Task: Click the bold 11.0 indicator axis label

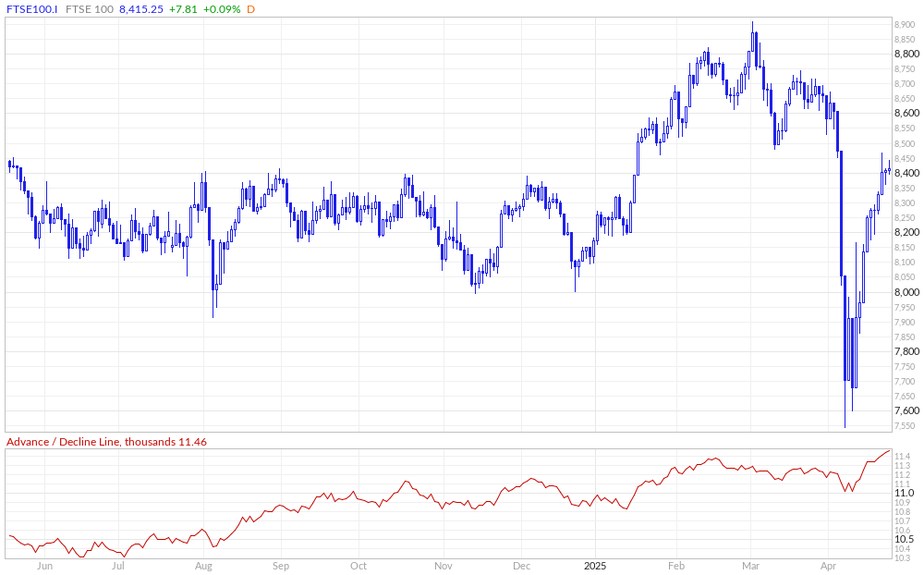Action: tap(905, 494)
